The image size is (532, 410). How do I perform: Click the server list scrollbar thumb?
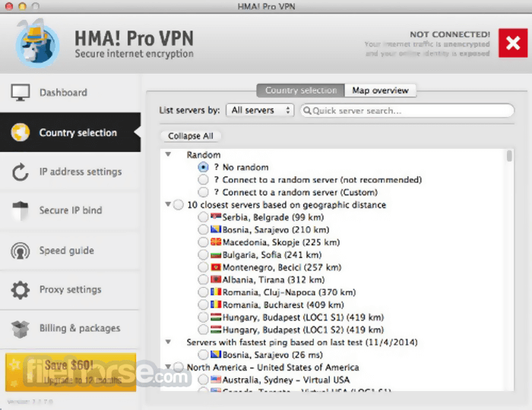click(x=509, y=156)
